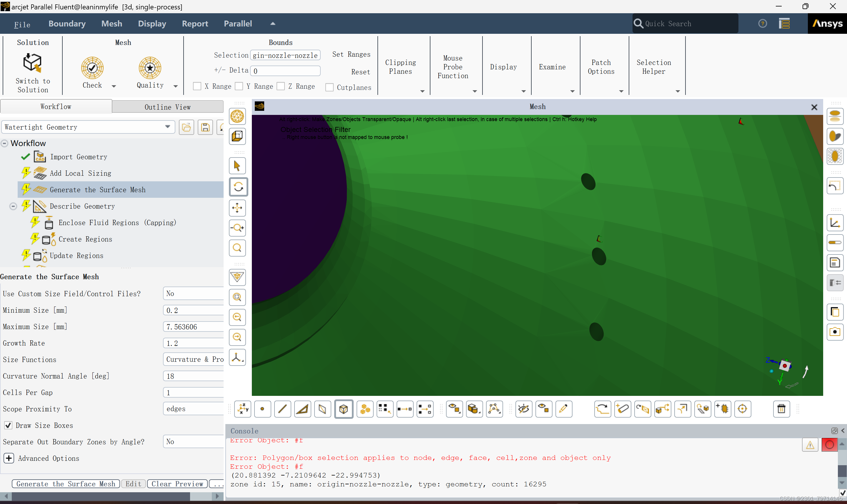Click the trash delete icon in bottom toolbar
Viewport: 847px width, 504px height.
pos(781,409)
